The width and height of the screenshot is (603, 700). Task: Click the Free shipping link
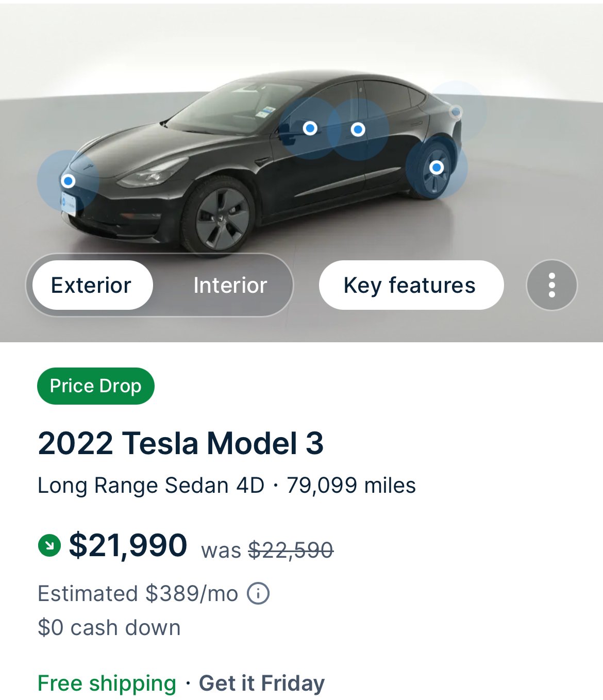point(107,683)
